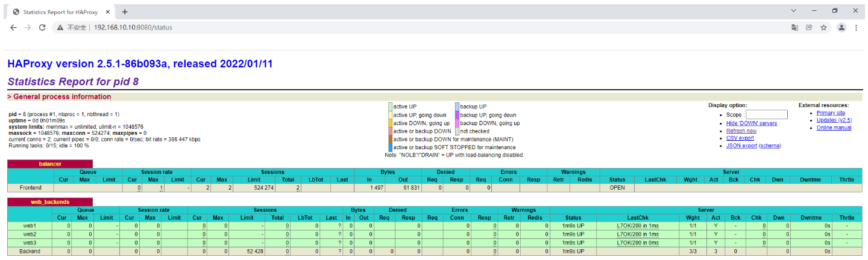Click Frontend session rate Max value 1
The image size is (868, 260).
154,188
